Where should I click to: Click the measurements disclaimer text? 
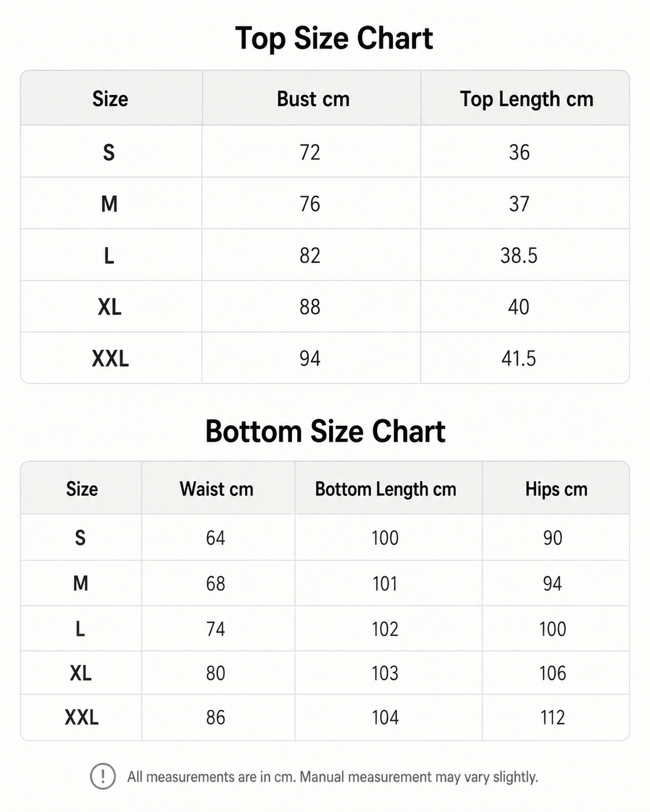pyautogui.click(x=333, y=777)
